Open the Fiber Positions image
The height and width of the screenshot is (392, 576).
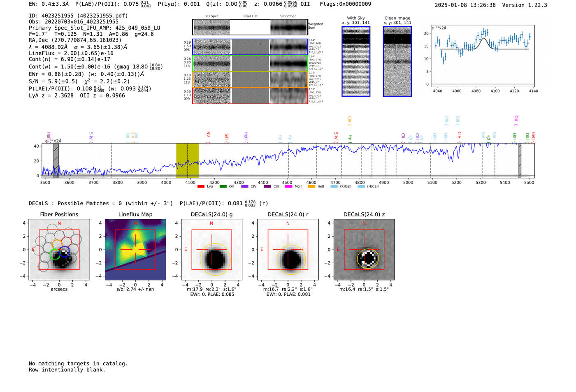pos(59,249)
